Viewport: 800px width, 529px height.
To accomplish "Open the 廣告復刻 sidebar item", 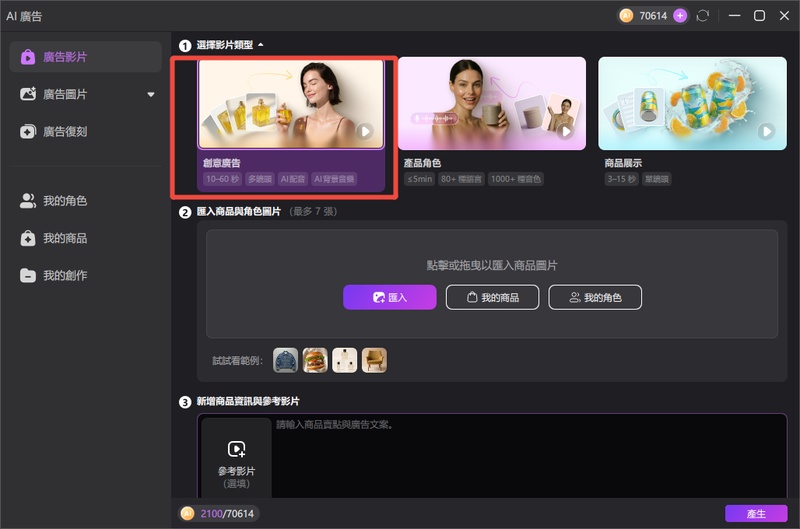I will point(86,132).
